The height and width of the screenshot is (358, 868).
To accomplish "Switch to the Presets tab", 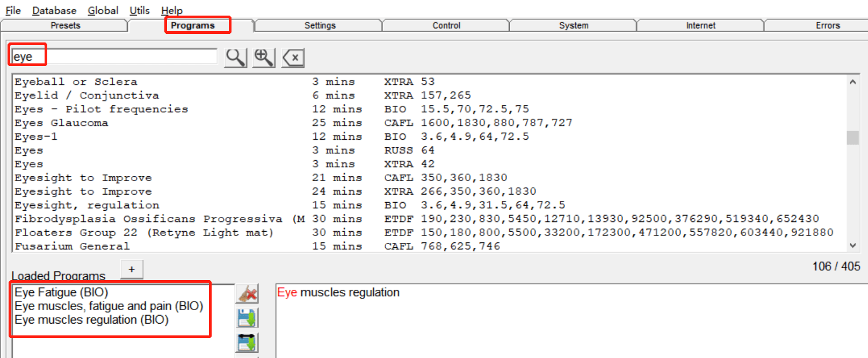I will [x=65, y=25].
